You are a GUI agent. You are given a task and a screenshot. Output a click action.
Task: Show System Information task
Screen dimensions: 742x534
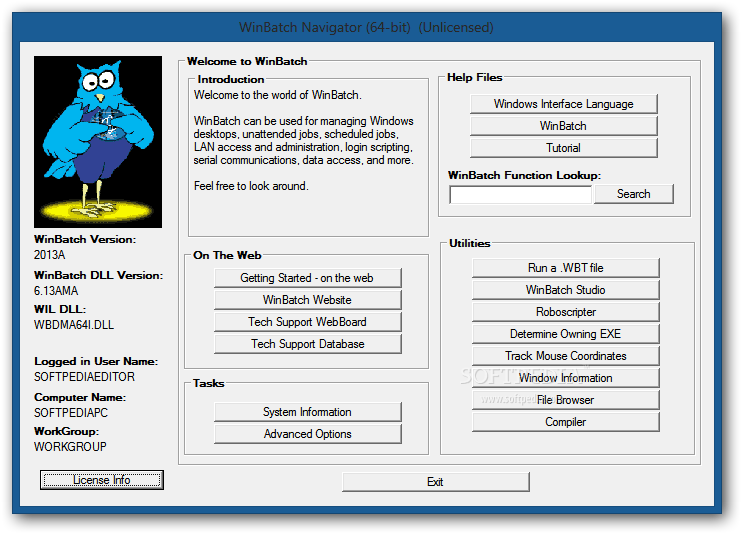(308, 412)
